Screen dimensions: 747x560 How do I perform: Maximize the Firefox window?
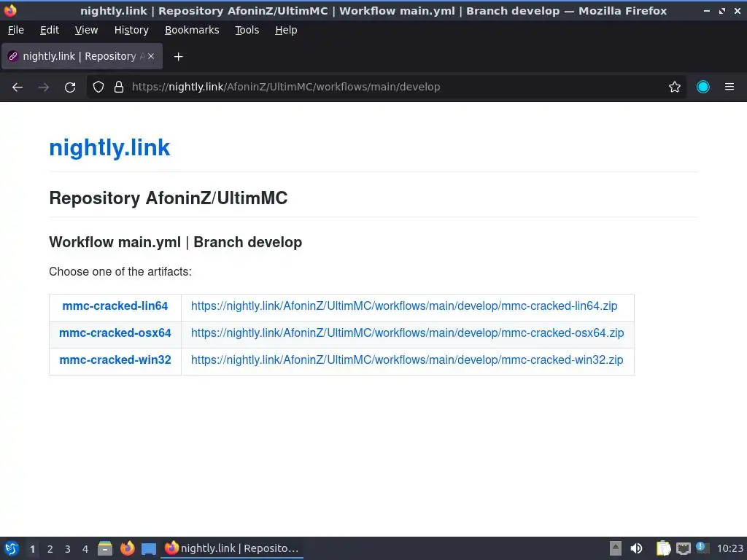point(722,10)
